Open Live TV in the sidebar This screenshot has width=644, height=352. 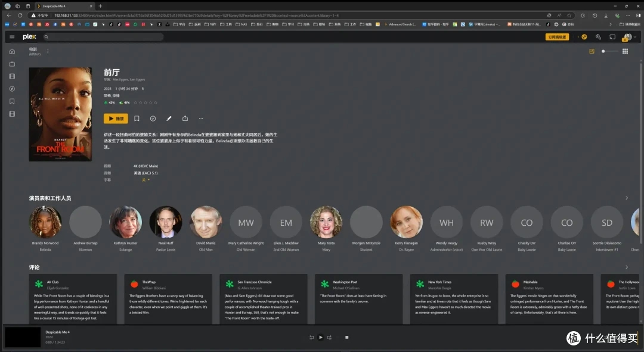tap(12, 64)
